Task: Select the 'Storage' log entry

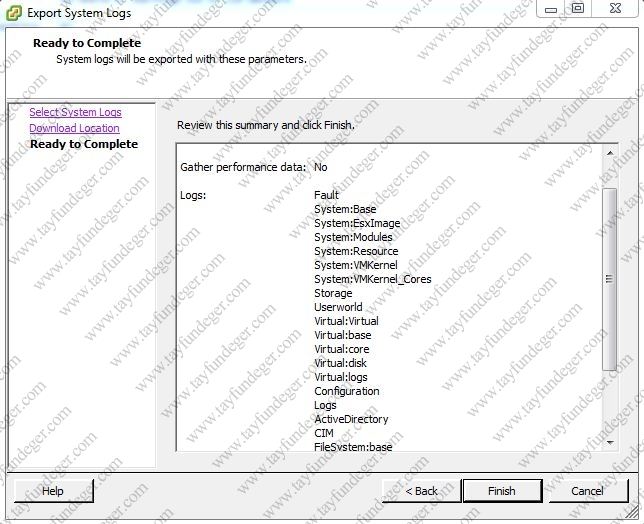Action: point(333,293)
